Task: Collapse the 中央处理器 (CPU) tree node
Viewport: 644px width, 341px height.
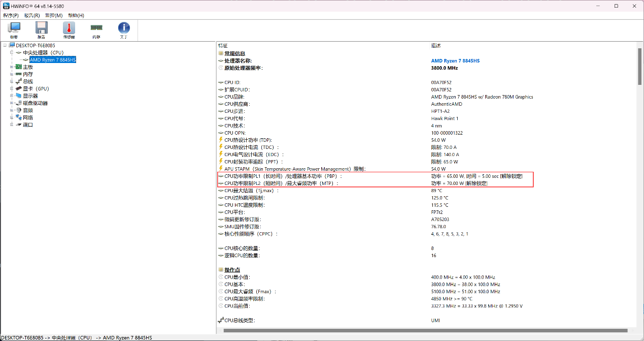Action: (11, 52)
